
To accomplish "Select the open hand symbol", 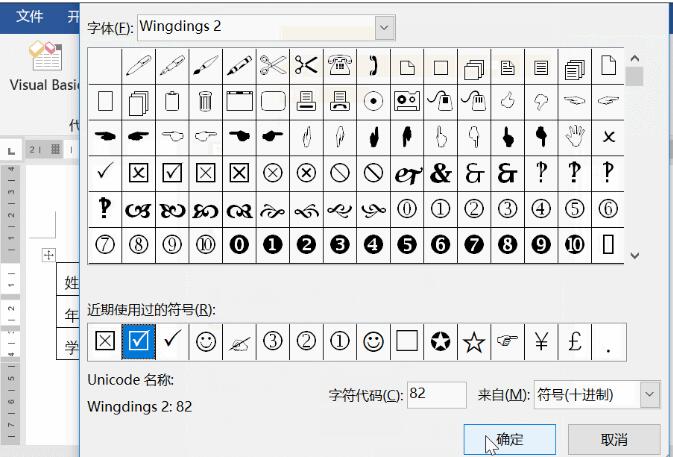I will [x=574, y=137].
